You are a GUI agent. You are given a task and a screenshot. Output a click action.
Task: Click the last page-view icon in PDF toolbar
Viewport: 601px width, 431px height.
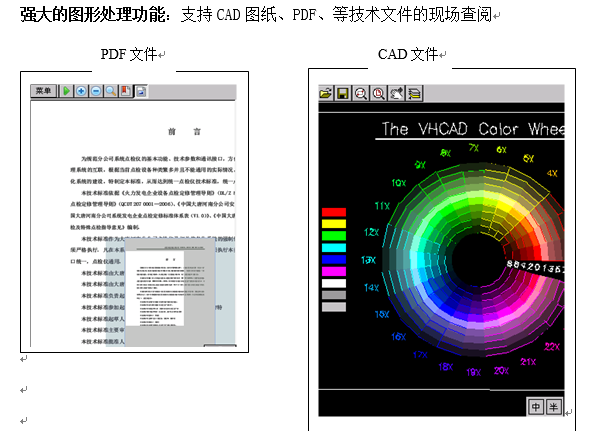click(x=141, y=91)
